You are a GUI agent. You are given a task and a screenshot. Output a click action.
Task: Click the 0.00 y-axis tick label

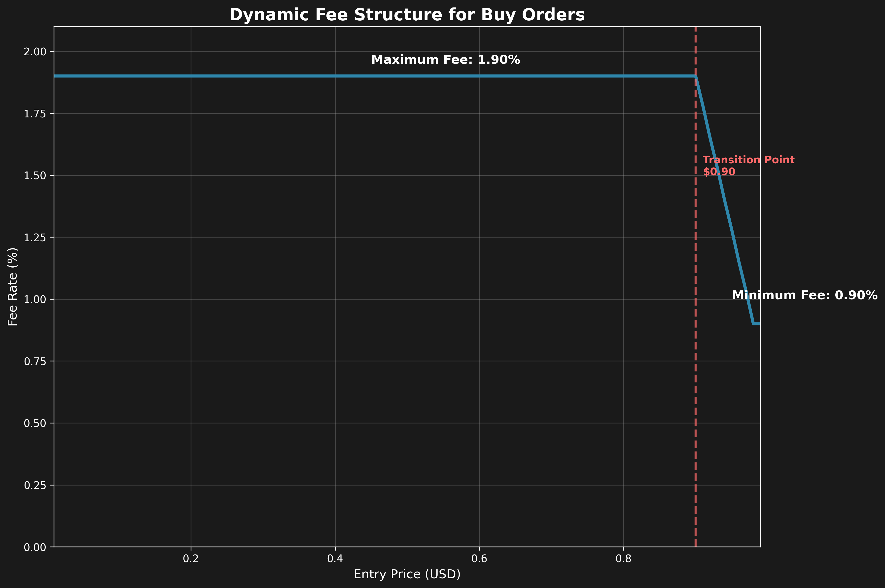35,548
